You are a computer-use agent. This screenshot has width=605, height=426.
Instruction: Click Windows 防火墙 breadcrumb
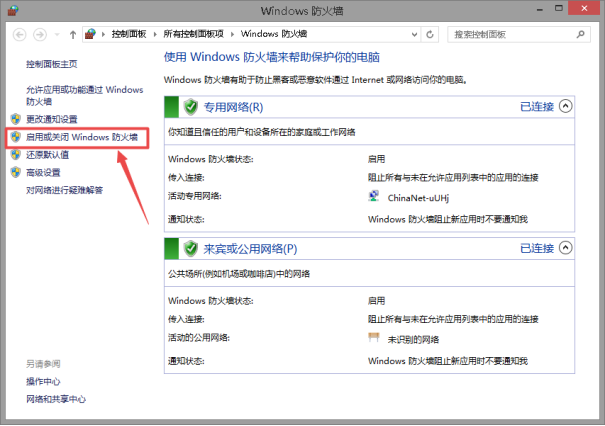tap(274, 34)
